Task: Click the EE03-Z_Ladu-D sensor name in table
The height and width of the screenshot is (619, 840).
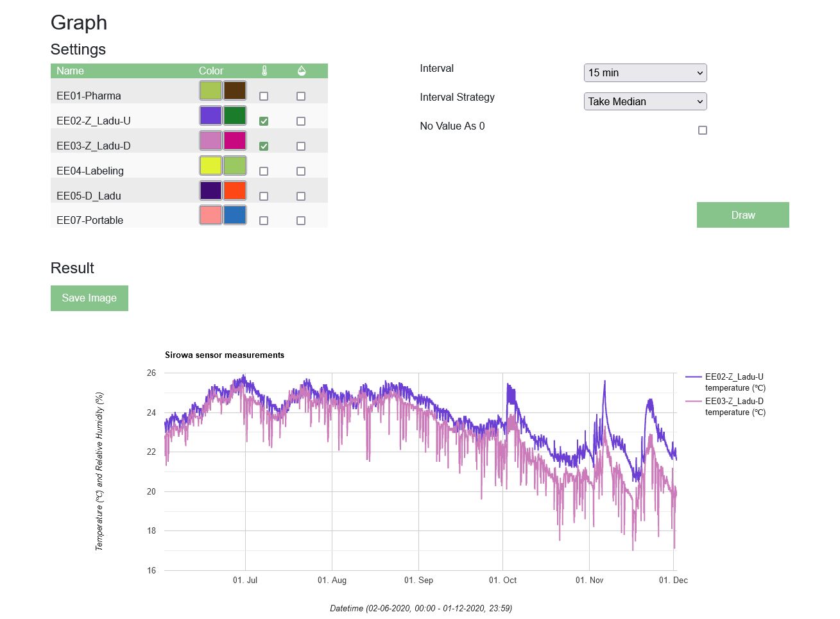Action: 94,146
